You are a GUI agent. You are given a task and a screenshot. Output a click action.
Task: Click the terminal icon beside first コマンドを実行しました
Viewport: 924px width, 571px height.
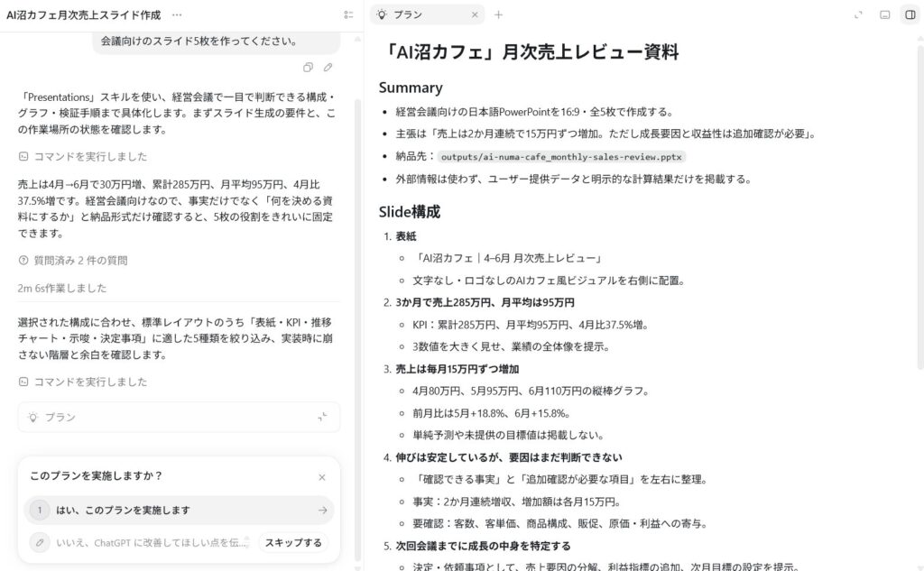[23, 157]
